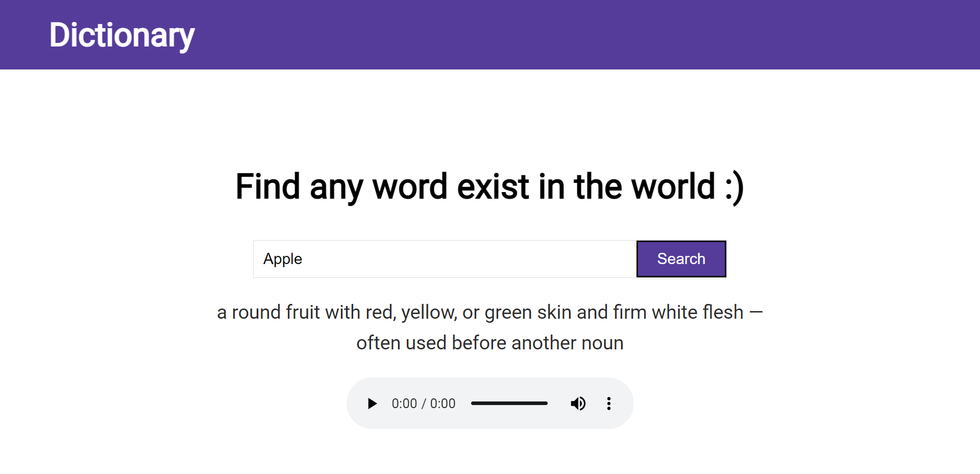Screen dimensions: 980x474
Task: Click "often used before another noun" line
Action: click(x=489, y=343)
